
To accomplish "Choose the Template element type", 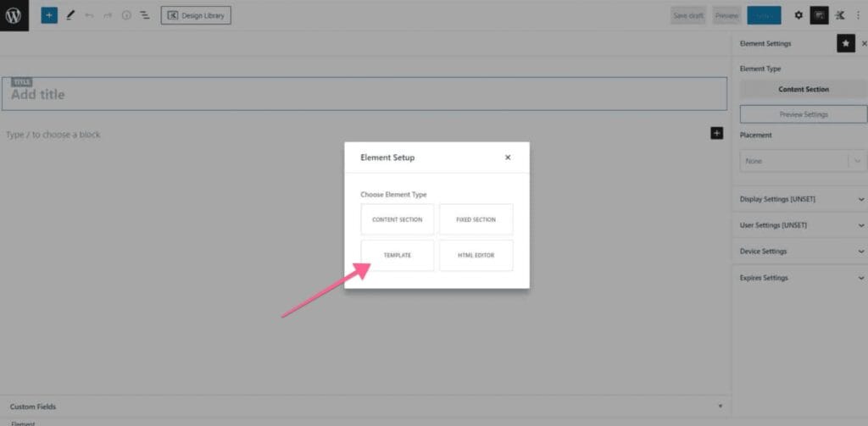I will [x=397, y=255].
